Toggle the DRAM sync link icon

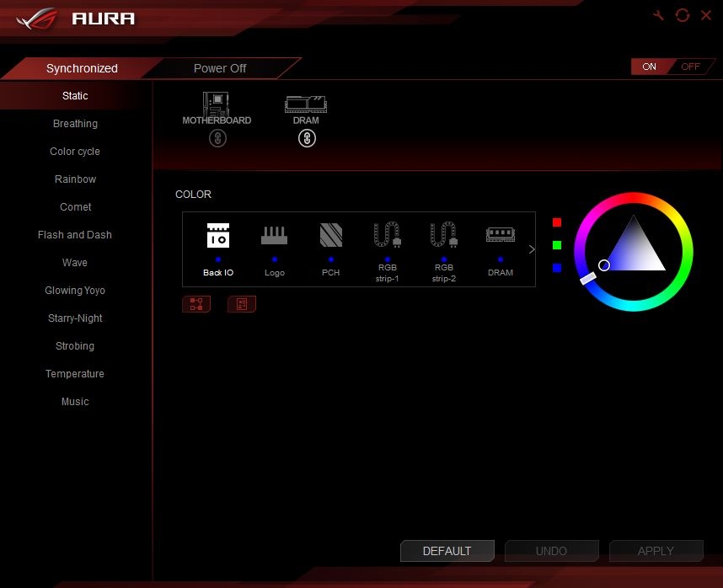[x=307, y=138]
